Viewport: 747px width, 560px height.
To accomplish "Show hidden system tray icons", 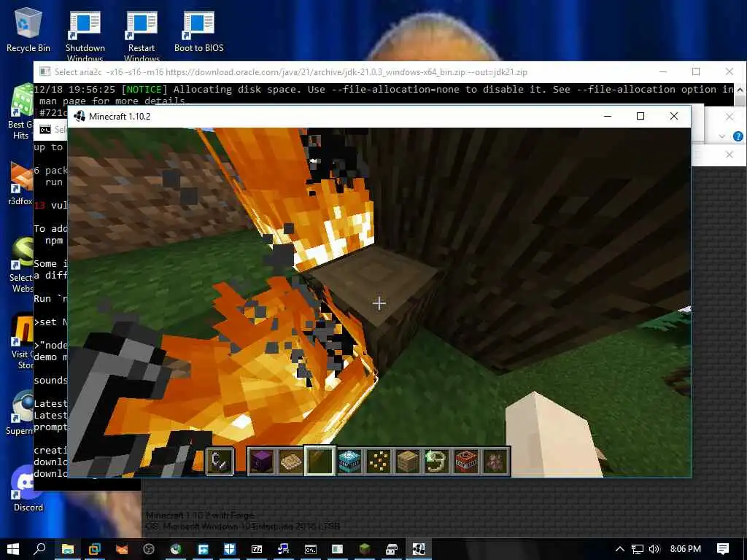I will coord(619,549).
